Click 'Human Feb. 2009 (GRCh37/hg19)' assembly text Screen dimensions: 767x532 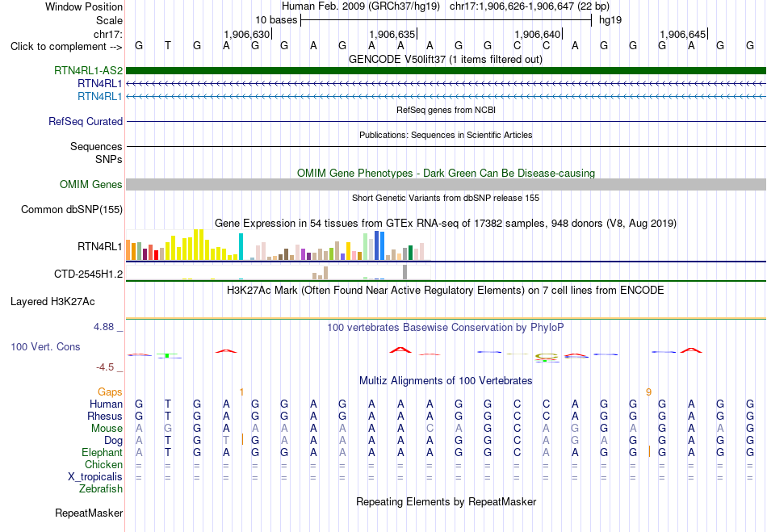click(x=361, y=6)
